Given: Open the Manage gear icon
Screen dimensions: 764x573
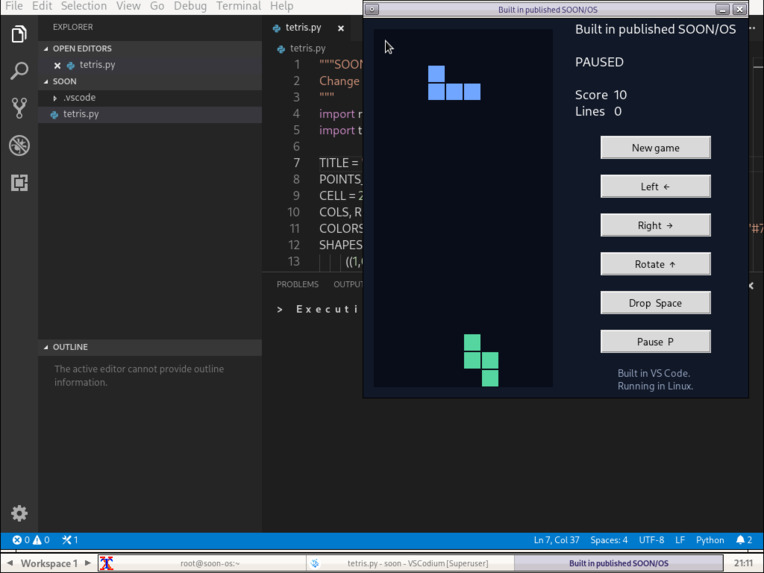Looking at the screenshot, I should coord(19,513).
